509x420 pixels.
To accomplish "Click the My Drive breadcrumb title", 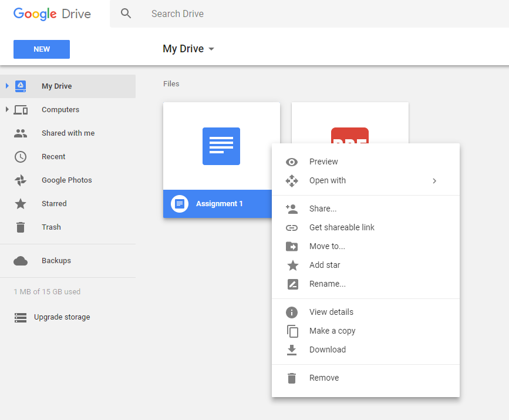I will [x=183, y=49].
